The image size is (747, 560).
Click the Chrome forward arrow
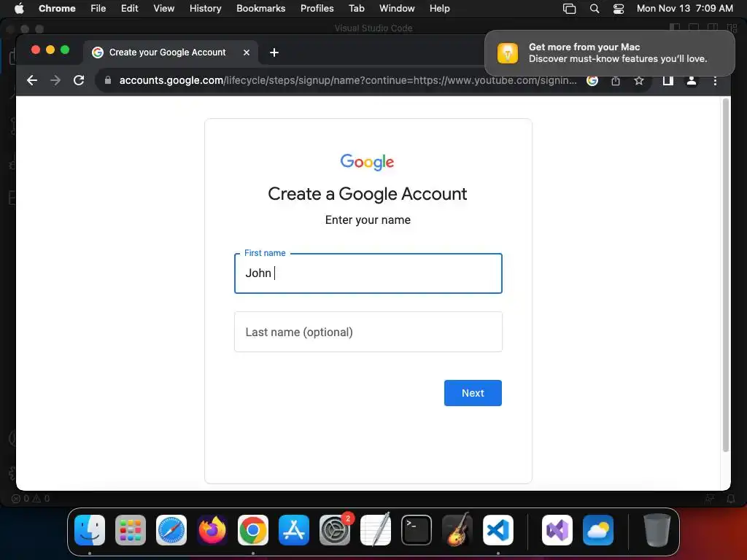[x=55, y=80]
